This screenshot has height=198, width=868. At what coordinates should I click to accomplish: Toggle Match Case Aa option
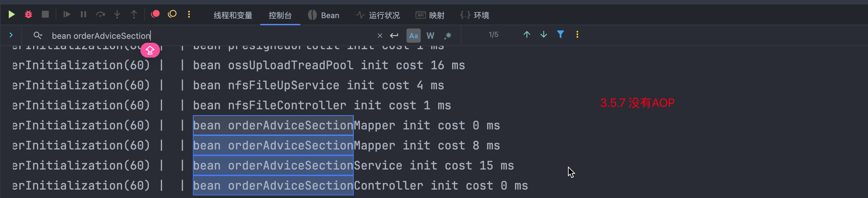(413, 35)
